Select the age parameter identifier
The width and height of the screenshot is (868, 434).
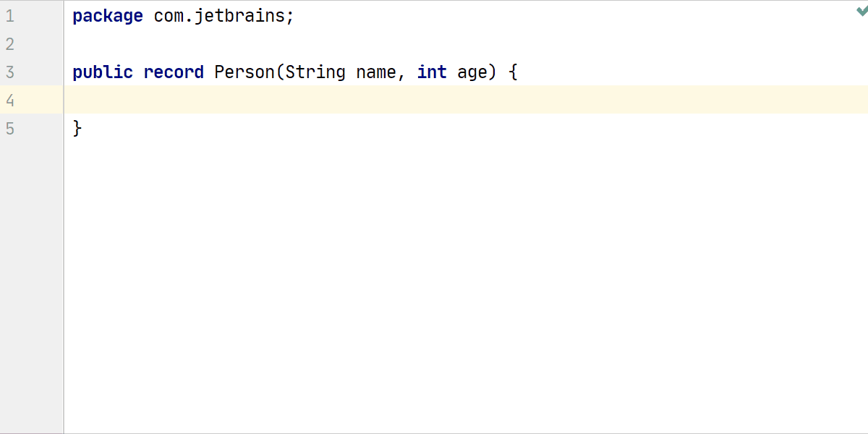(x=474, y=72)
